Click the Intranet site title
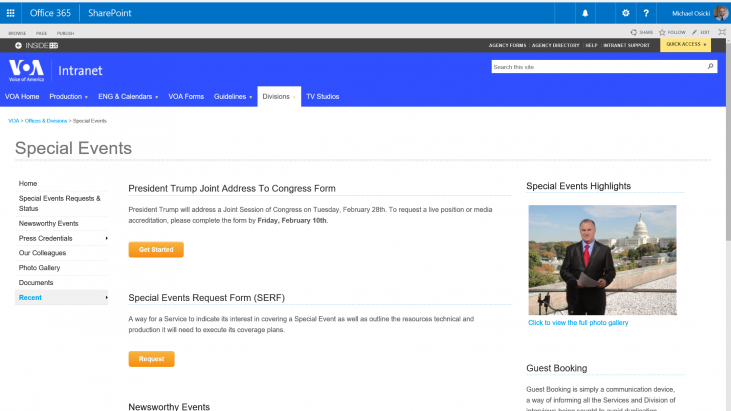Image resolution: width=731 pixels, height=411 pixels. coord(80,71)
